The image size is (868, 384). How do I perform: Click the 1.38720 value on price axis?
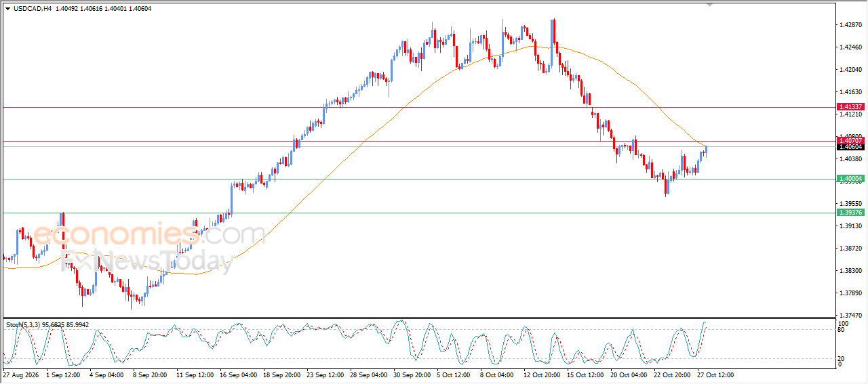(x=850, y=249)
